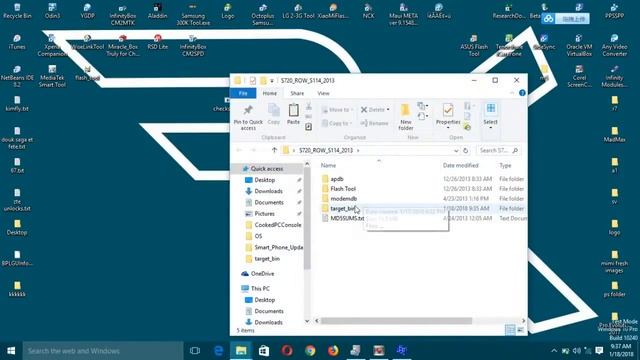This screenshot has height=360, width=640.
Task: Switch to the Home ribbon tab
Action: 269,93
